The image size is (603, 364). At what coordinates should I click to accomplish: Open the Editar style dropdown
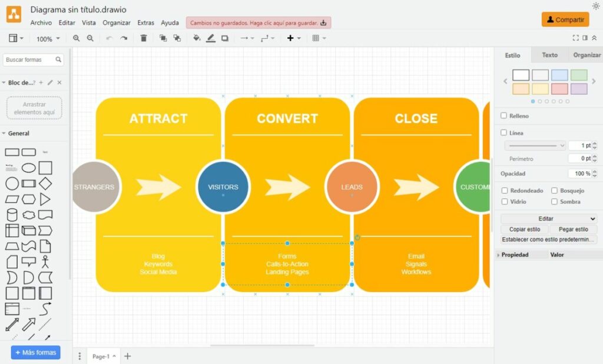548,219
